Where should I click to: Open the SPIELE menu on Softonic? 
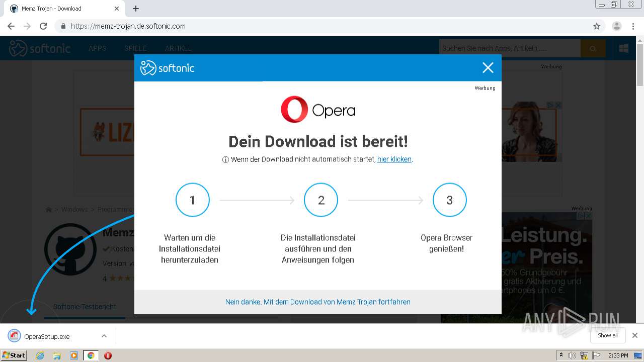tap(135, 48)
